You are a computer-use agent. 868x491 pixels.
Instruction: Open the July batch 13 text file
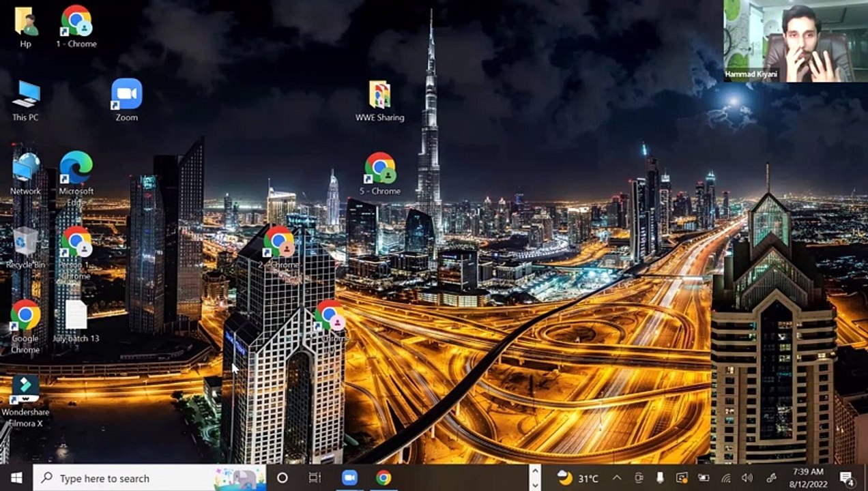[76, 321]
